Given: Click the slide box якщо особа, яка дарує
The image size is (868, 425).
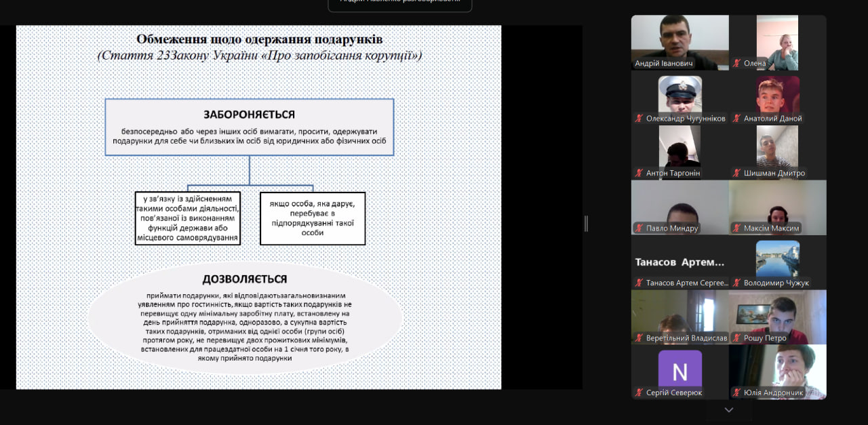Looking at the screenshot, I should click(x=313, y=218).
